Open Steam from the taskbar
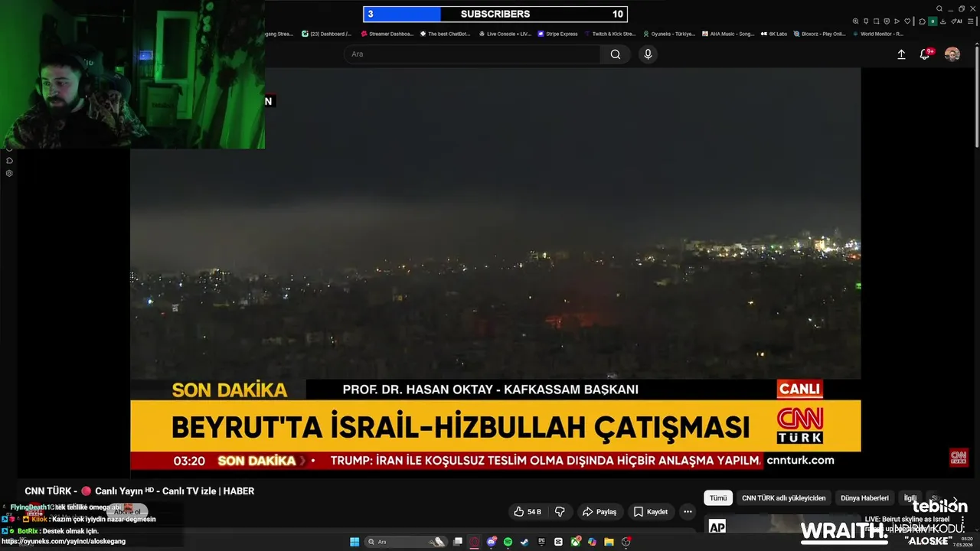The width and height of the screenshot is (980, 551). (524, 542)
